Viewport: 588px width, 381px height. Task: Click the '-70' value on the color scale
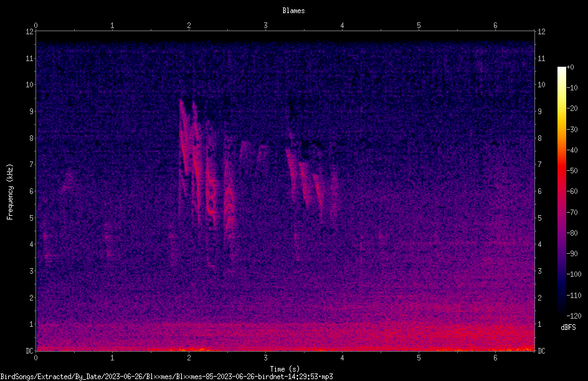coord(572,213)
